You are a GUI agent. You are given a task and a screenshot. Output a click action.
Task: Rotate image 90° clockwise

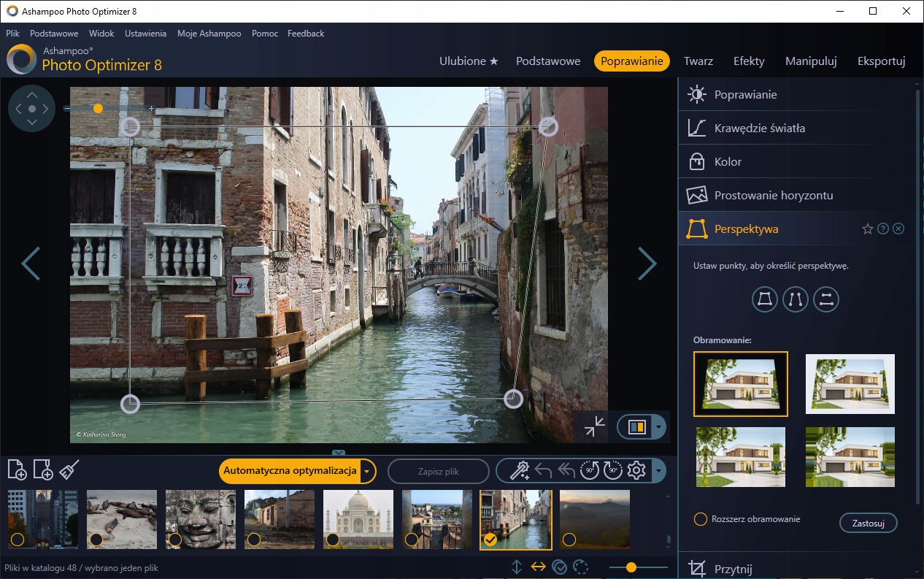612,470
